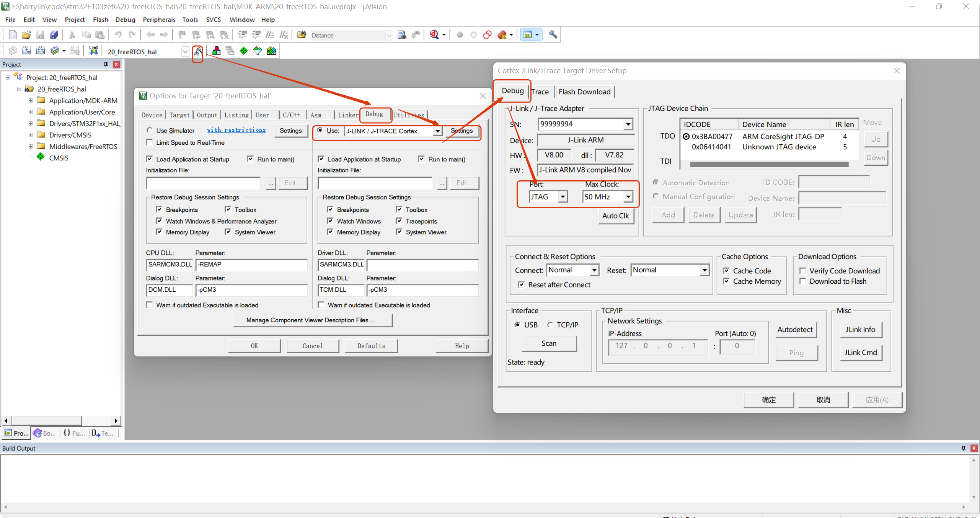
Task: Open the Peripherals menu
Action: pyautogui.click(x=159, y=20)
